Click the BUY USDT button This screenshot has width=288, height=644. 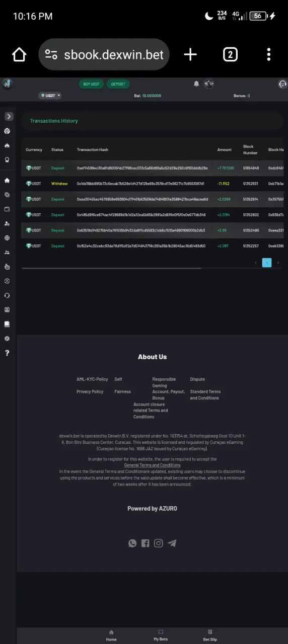click(92, 84)
